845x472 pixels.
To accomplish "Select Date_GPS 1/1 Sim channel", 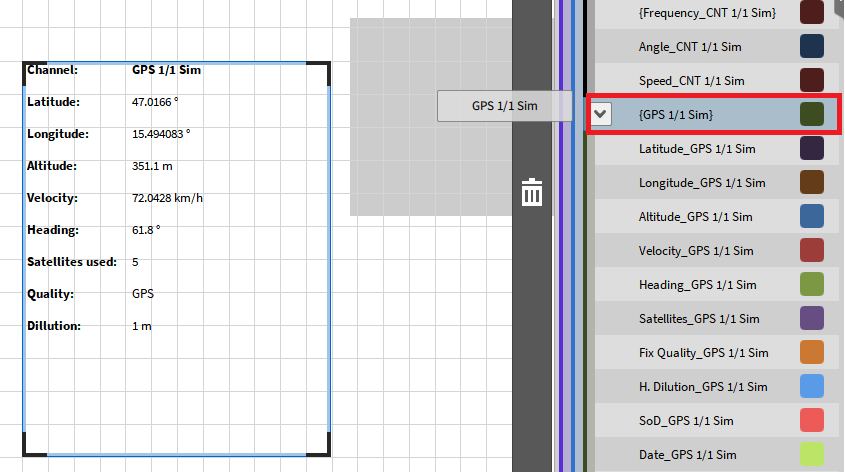I will pyautogui.click(x=686, y=455).
